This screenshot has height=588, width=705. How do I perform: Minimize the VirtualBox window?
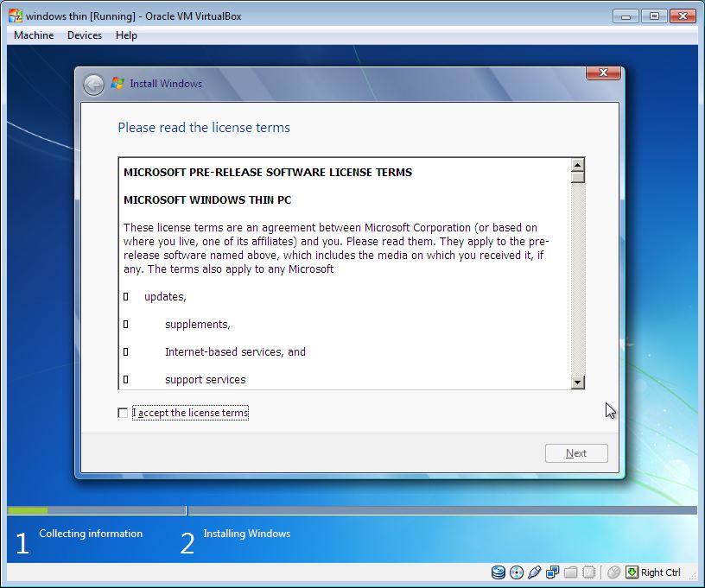tap(626, 16)
